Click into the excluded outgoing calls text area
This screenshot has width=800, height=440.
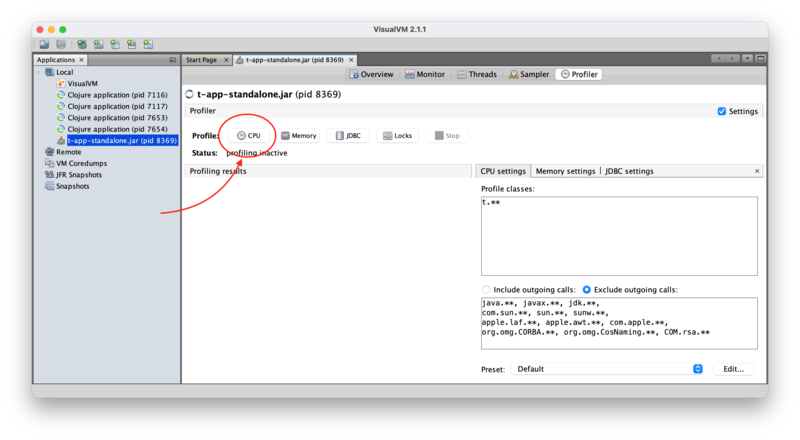(x=619, y=323)
